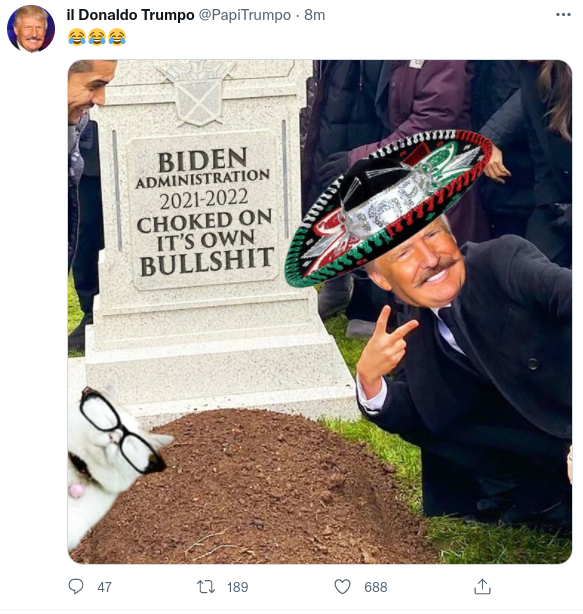The height and width of the screenshot is (614, 583).
Task: View the 47 replies count
Action: (x=104, y=587)
